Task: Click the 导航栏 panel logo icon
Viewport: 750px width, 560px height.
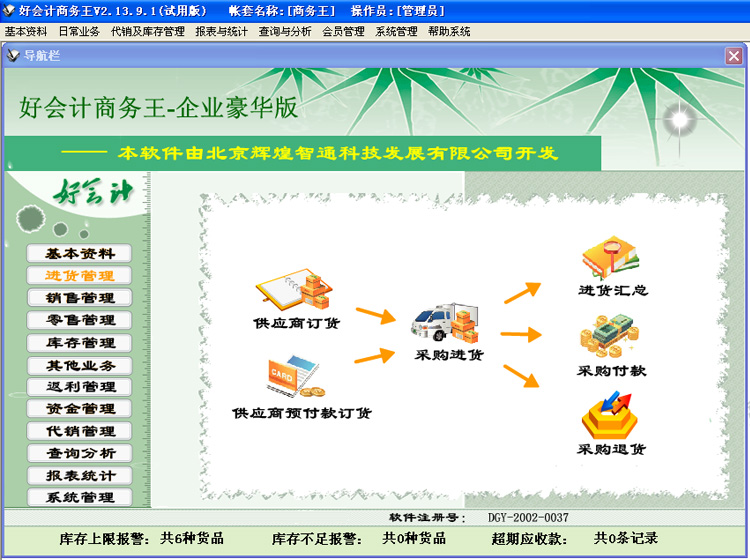Action: (x=13, y=55)
